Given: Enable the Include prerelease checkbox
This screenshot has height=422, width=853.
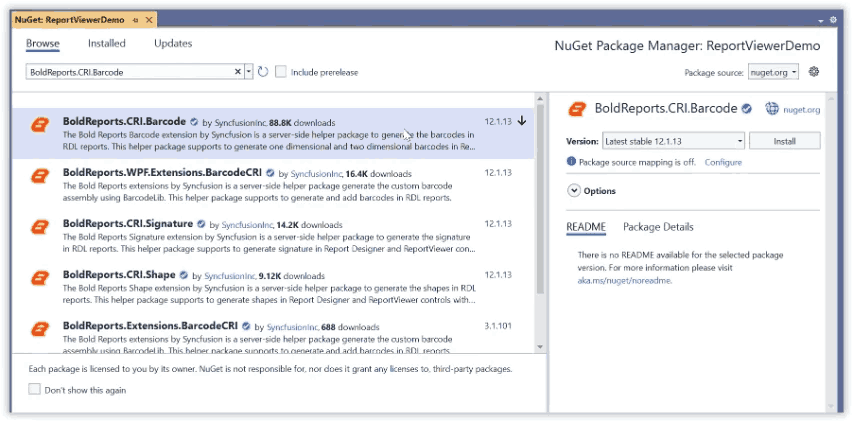Looking at the screenshot, I should (x=281, y=72).
